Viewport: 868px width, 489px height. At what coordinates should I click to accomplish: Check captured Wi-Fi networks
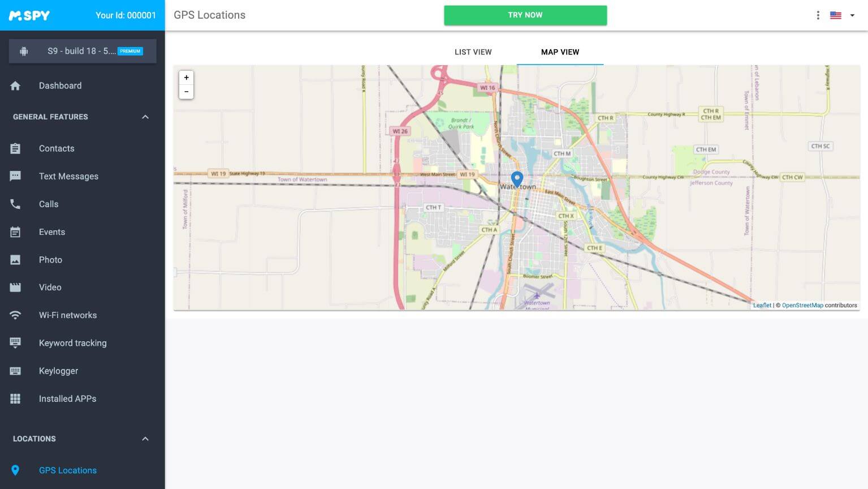tap(68, 315)
